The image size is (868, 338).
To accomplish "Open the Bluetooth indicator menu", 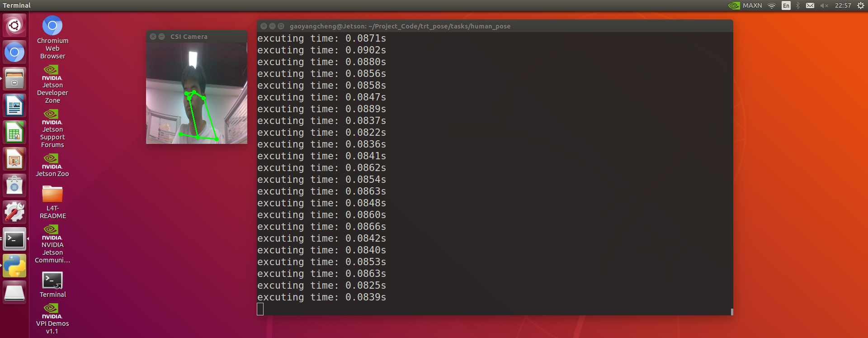I will 798,5.
